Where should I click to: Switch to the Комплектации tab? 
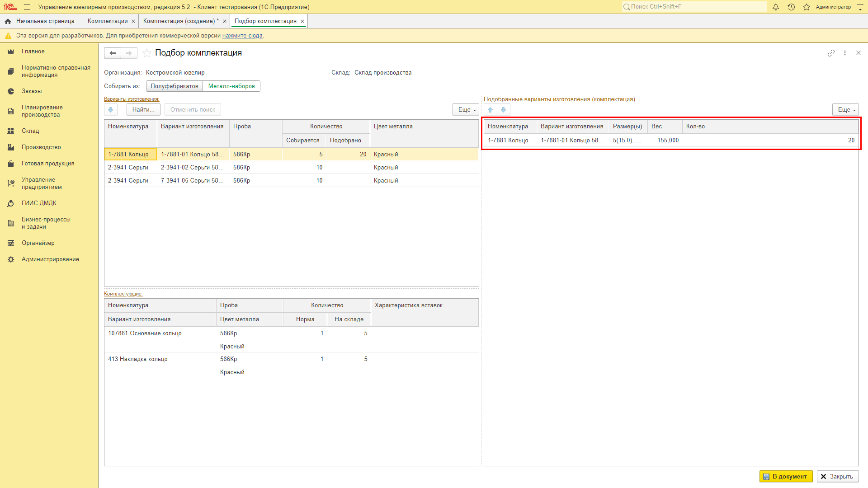click(108, 21)
